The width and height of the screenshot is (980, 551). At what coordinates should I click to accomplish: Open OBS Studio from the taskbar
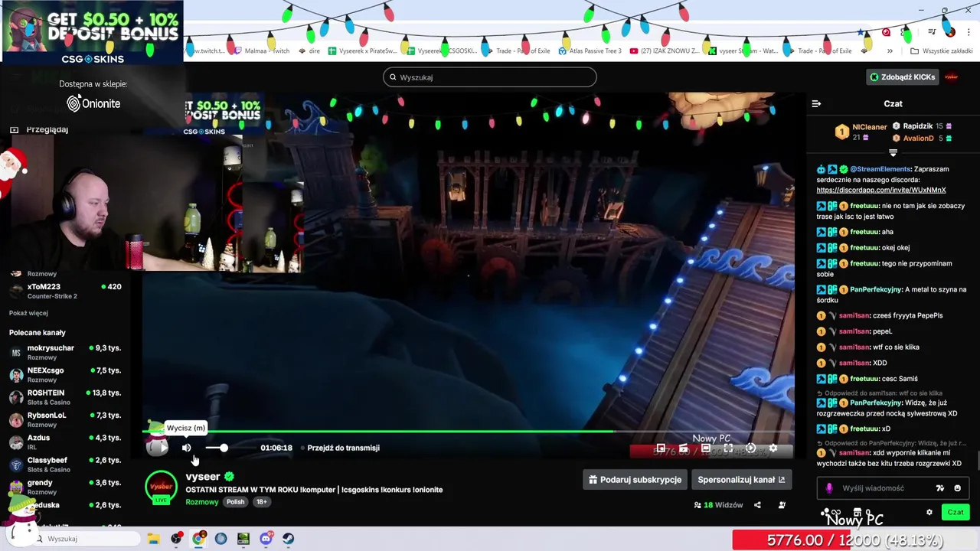click(176, 539)
